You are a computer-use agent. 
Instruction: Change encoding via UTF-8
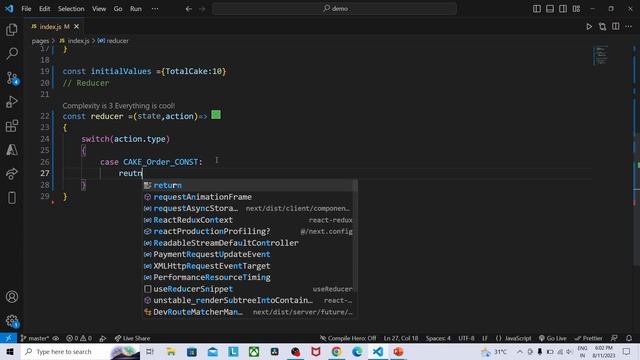(x=466, y=338)
